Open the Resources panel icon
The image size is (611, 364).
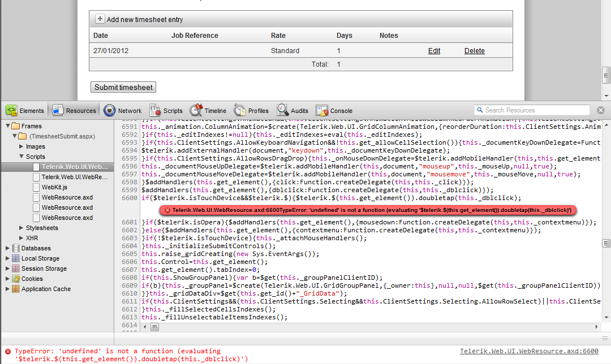point(58,111)
